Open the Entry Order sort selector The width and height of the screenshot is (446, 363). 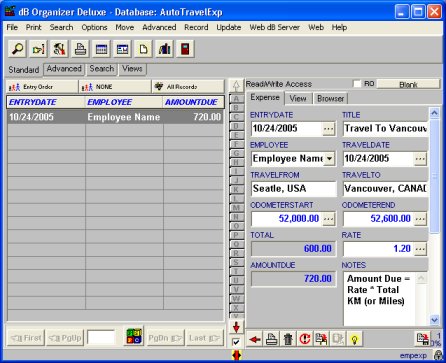(42, 87)
